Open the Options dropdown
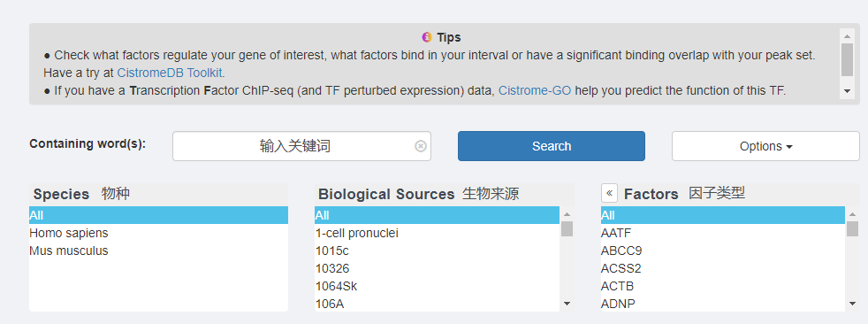 pos(765,146)
